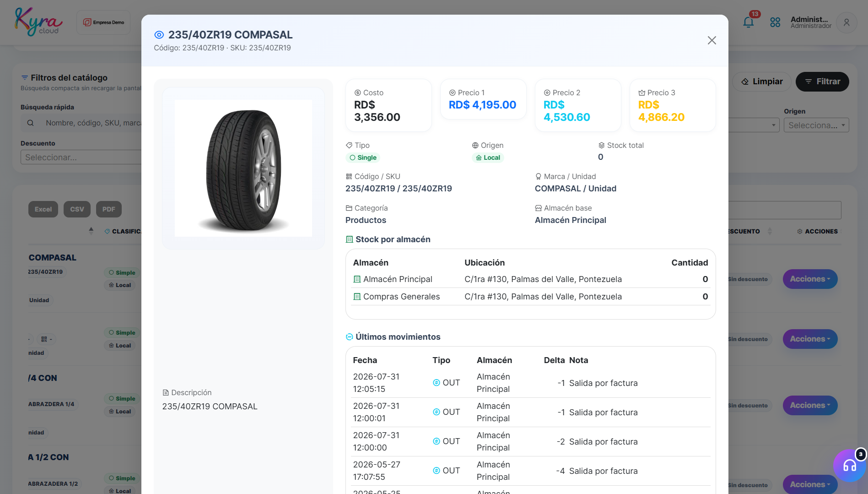Open the apps grid icon
868x494 pixels.
coord(775,22)
